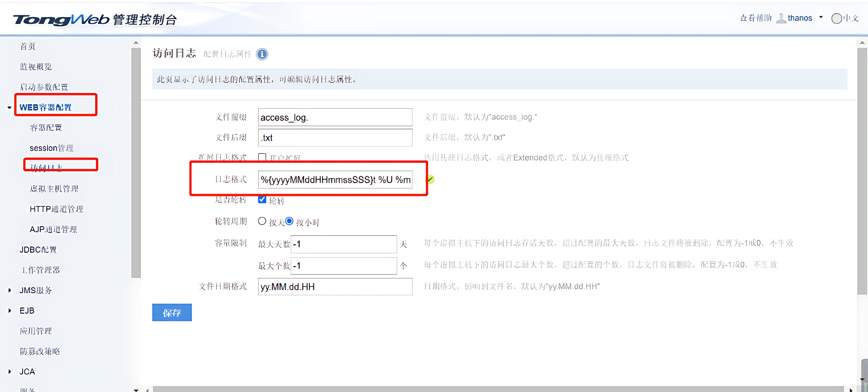Viewport: 868px width, 392px height.
Task: Click the globe icon beside 中文
Action: [x=836, y=18]
